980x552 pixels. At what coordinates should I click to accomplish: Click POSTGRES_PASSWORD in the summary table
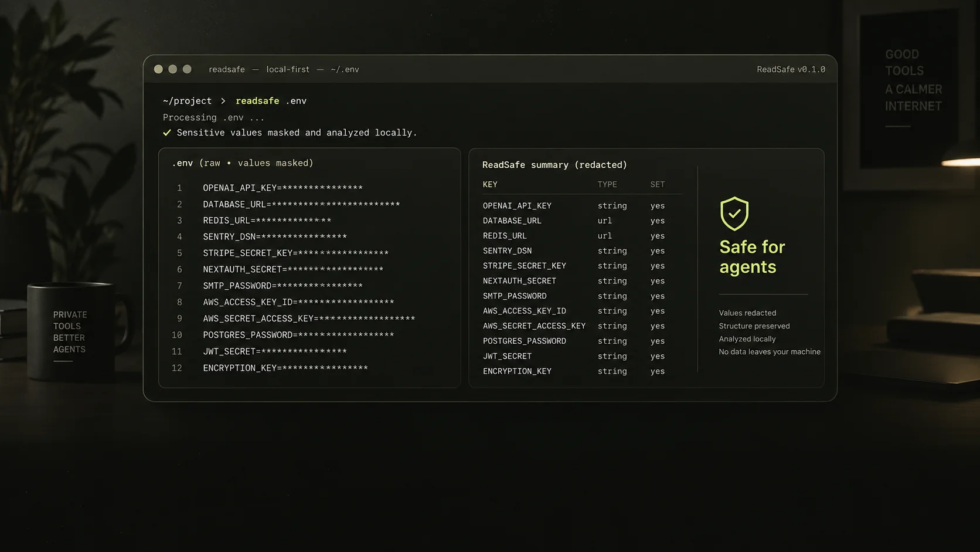[525, 341]
